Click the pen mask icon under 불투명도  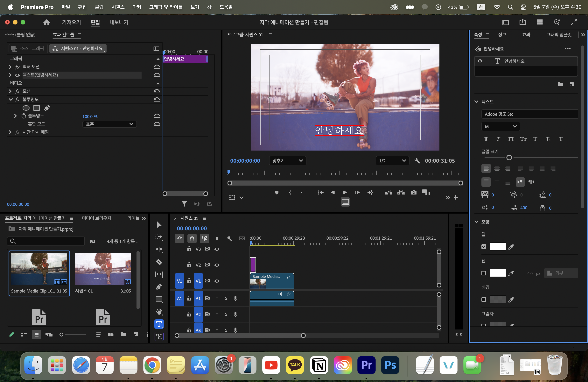(47, 108)
